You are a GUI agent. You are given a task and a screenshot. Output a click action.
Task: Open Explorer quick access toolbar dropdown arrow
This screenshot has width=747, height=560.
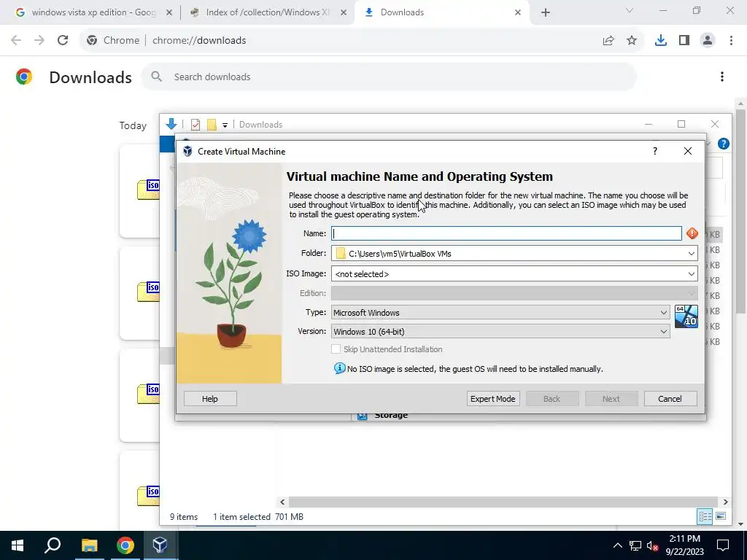[x=225, y=125]
